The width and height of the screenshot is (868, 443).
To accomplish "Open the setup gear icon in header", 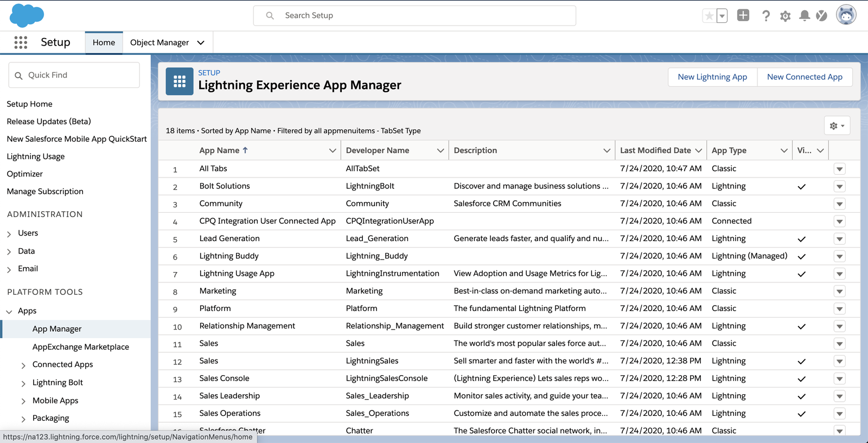I will 785,16.
